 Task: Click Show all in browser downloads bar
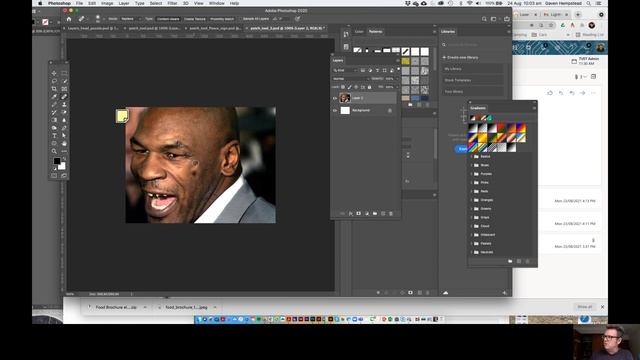pyautogui.click(x=584, y=307)
